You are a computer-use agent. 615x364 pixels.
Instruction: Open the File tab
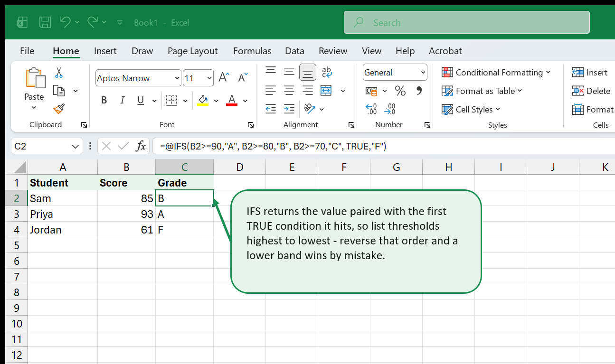click(27, 51)
